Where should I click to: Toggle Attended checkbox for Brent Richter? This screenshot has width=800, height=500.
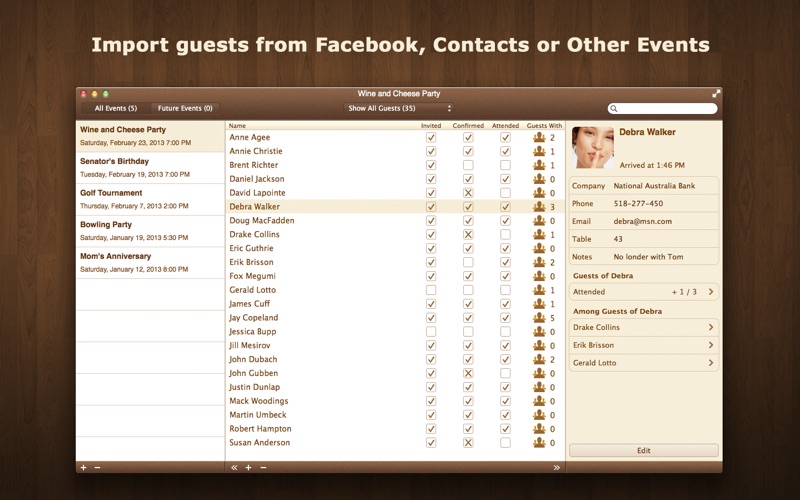click(505, 165)
